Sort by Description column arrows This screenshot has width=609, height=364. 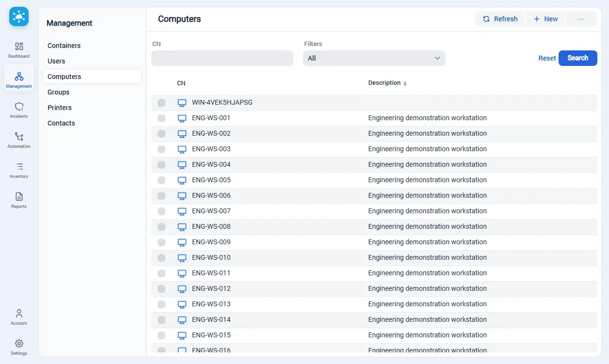(x=405, y=83)
